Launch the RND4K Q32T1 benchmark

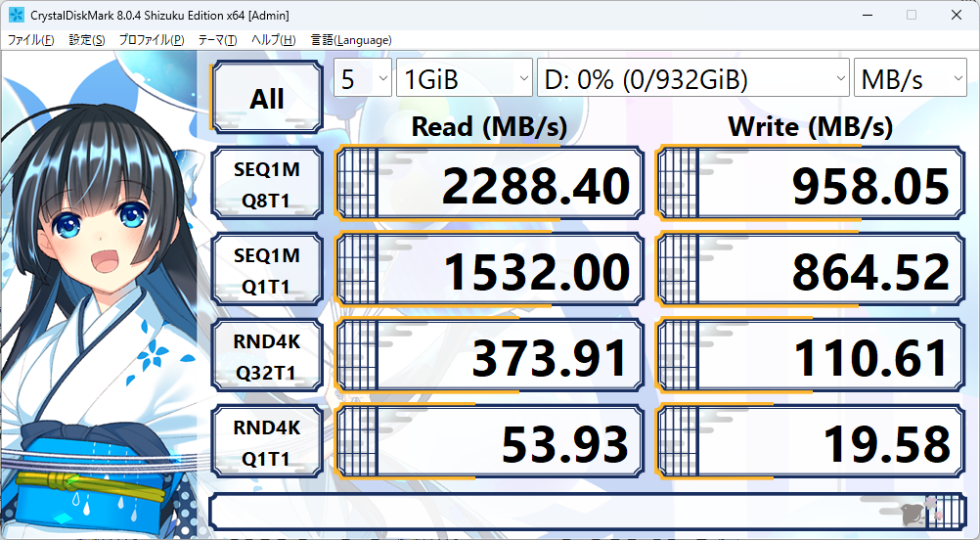tap(267, 356)
